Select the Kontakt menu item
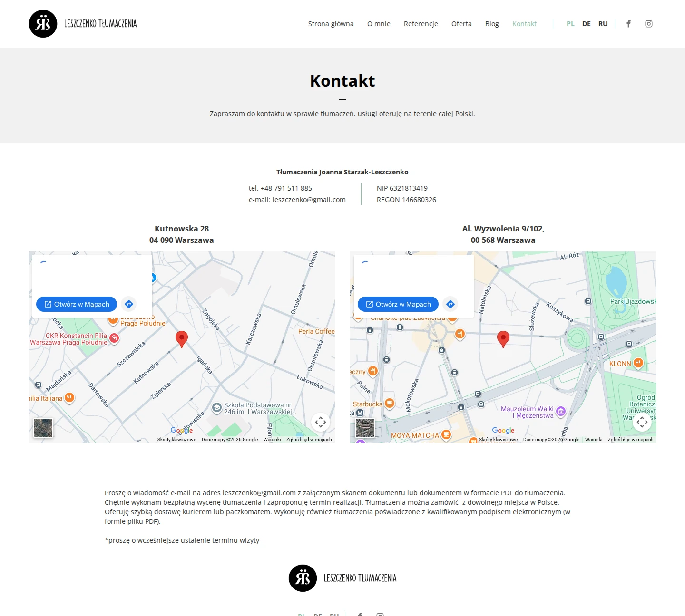 tap(524, 24)
